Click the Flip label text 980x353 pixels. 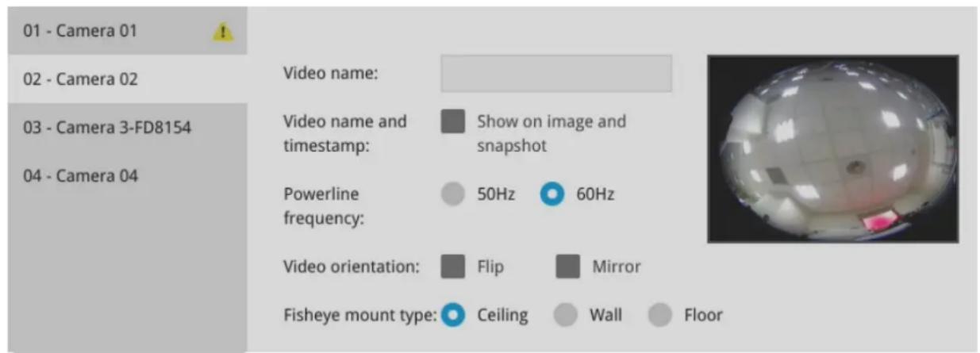pos(490,267)
